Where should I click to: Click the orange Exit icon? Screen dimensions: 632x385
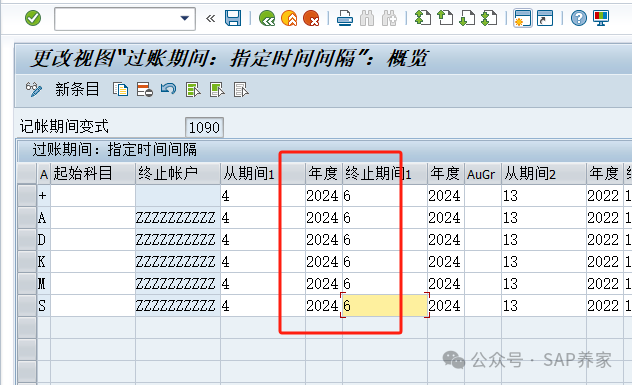tap(289, 19)
